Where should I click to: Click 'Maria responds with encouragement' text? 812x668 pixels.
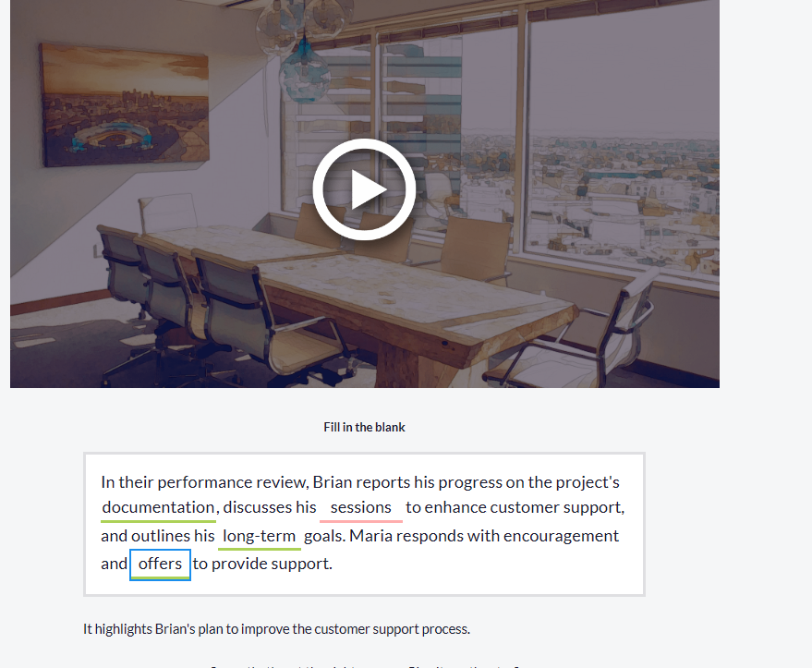pyautogui.click(x=484, y=536)
